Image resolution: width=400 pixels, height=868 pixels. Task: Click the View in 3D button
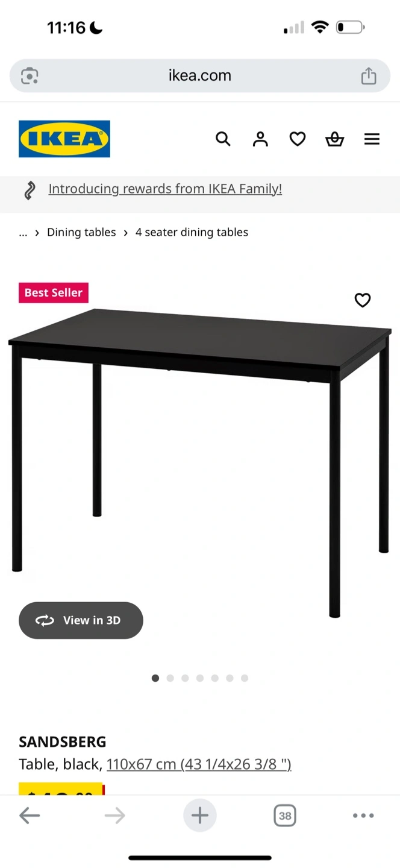click(x=81, y=620)
